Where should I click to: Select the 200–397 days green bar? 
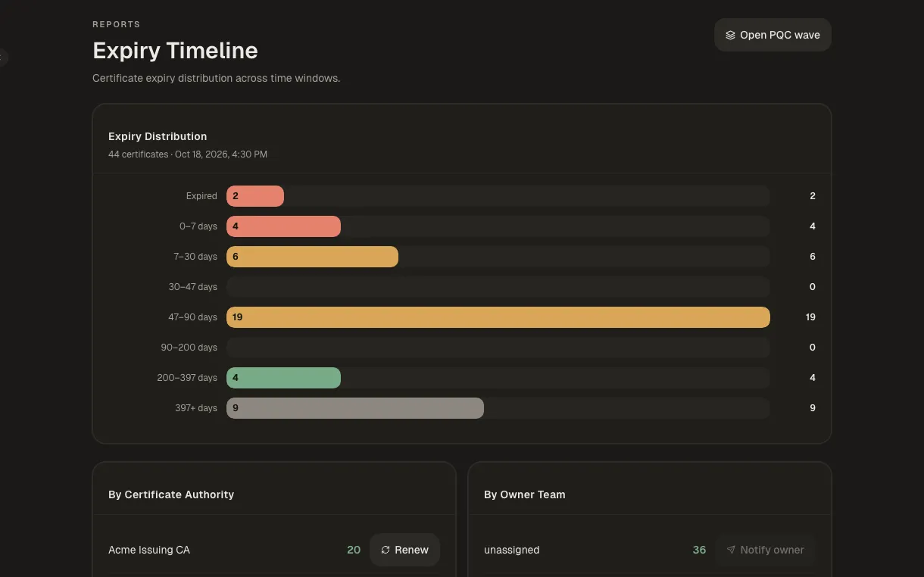283,378
